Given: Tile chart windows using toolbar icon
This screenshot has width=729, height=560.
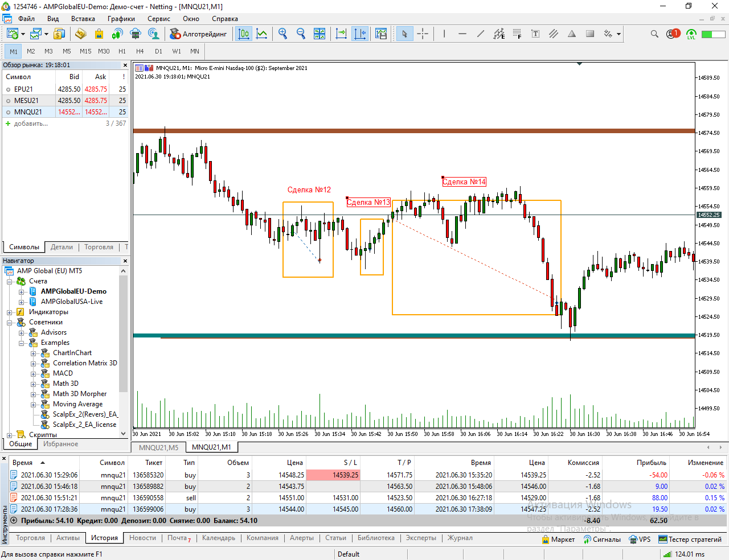Looking at the screenshot, I should (320, 34).
